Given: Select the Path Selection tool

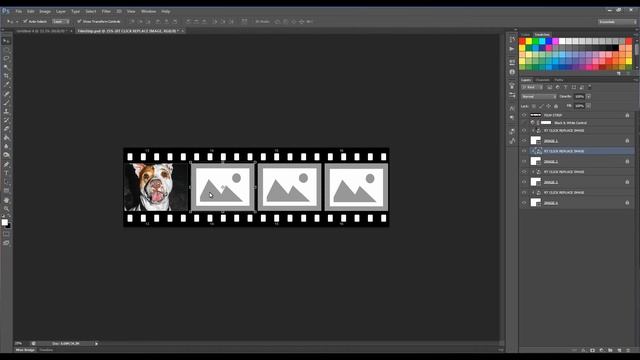Looking at the screenshot, I should pos(6,182).
